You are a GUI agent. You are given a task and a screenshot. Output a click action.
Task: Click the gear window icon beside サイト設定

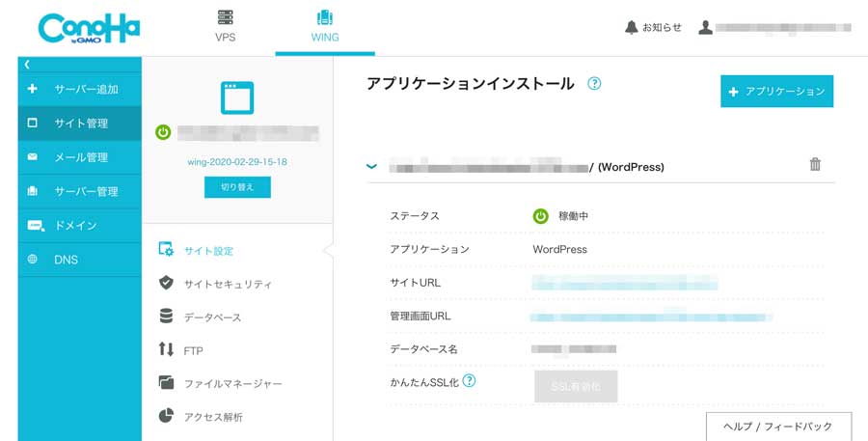(166, 249)
